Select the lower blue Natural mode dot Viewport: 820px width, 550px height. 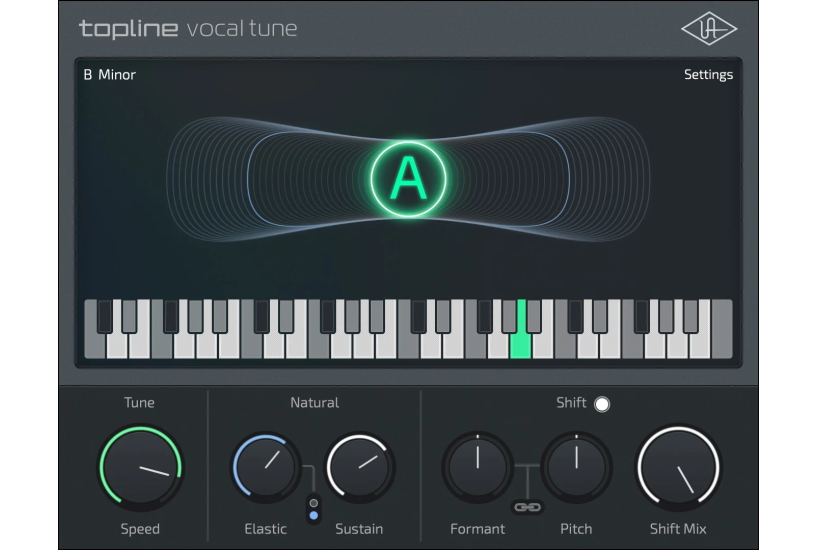tap(314, 515)
